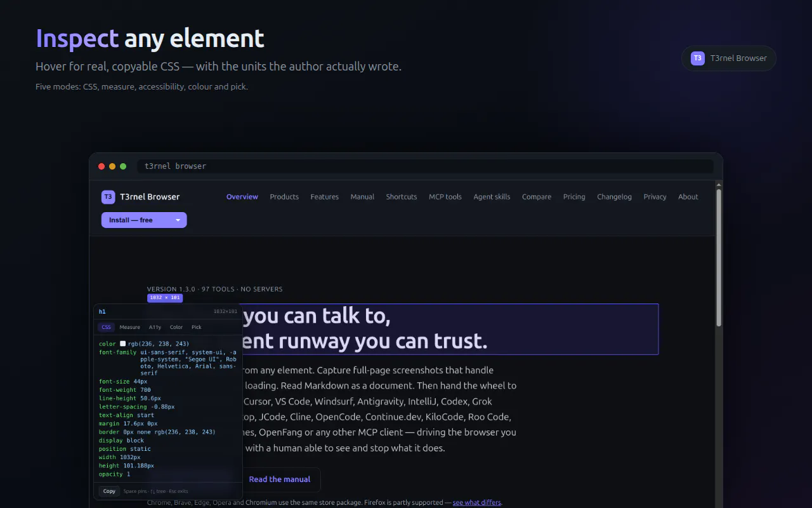Click the purple 1032 × 101 size badge
This screenshot has width=812, height=508.
[x=165, y=298]
